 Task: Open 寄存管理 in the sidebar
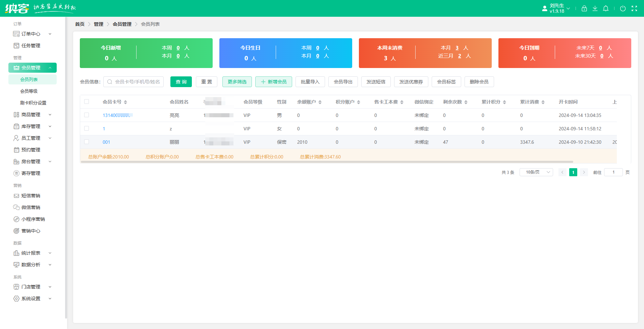coord(31,173)
